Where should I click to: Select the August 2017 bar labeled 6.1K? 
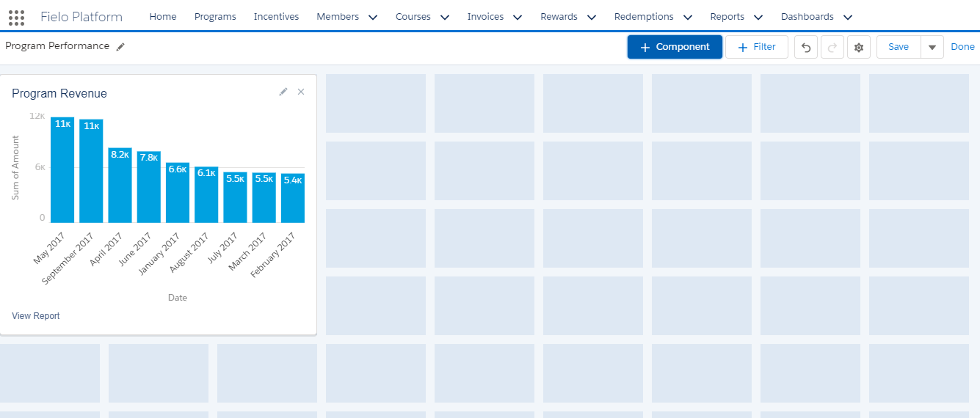click(206, 195)
